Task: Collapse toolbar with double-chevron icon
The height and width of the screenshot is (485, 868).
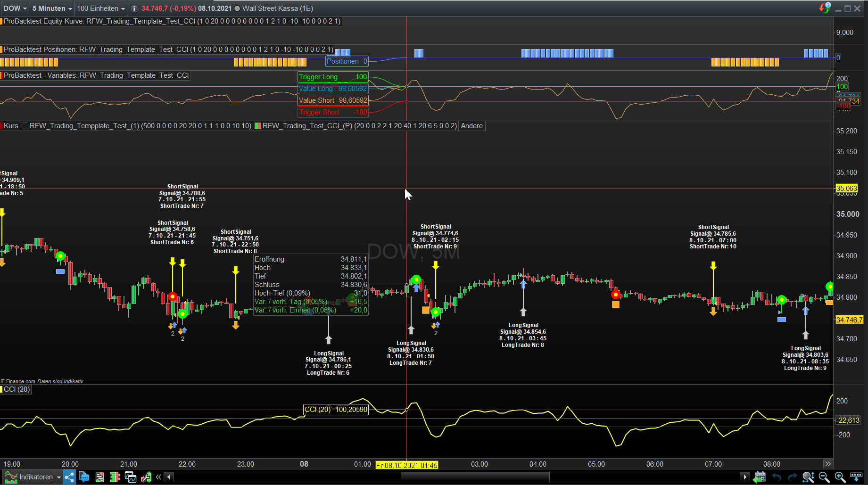Action: (158, 477)
